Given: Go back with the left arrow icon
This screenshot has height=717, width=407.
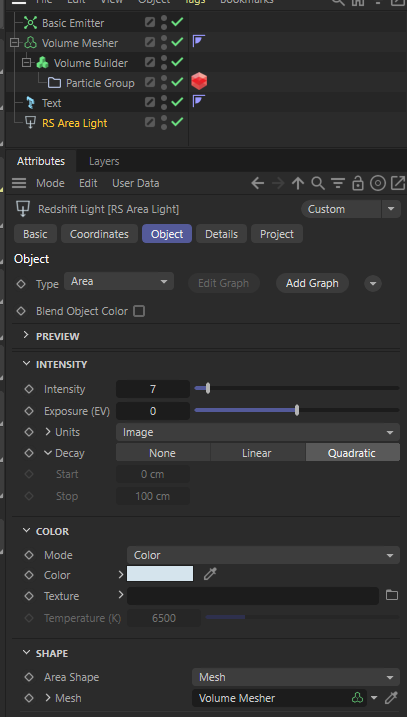Looking at the screenshot, I should pyautogui.click(x=258, y=183).
